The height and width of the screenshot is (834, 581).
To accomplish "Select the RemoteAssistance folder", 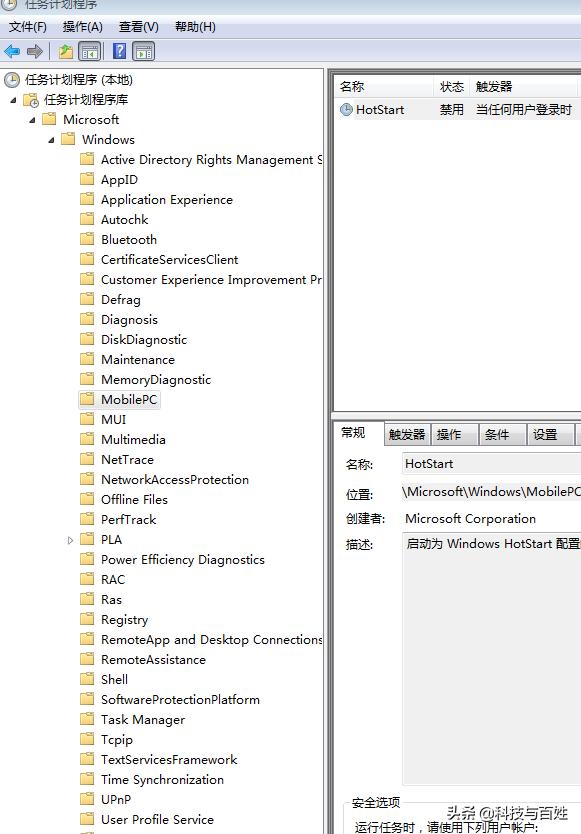I will tap(153, 660).
